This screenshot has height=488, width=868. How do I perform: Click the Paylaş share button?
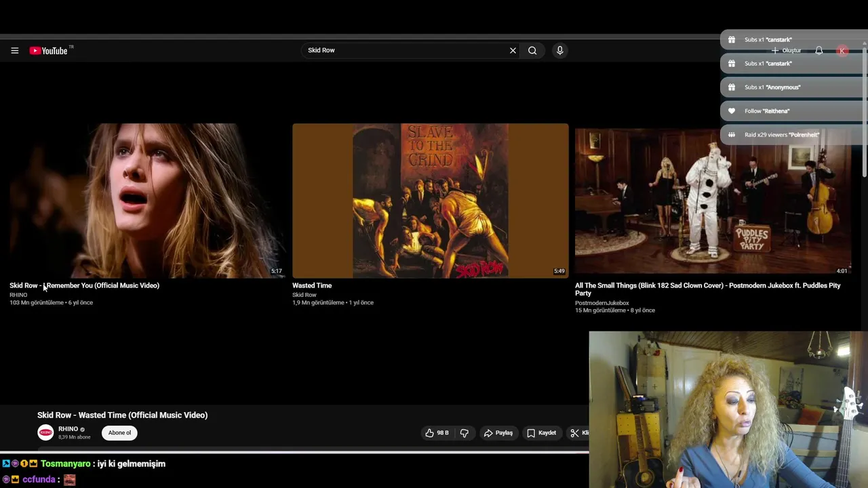[x=498, y=432]
